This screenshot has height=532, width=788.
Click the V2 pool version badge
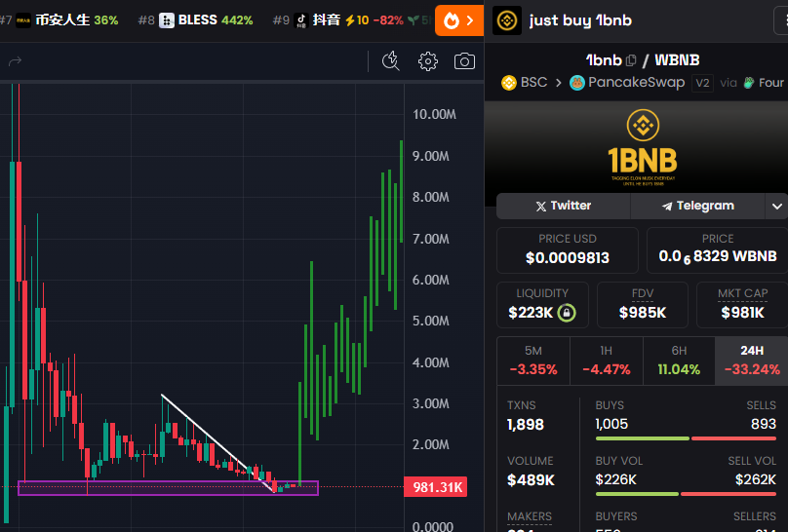click(x=702, y=83)
